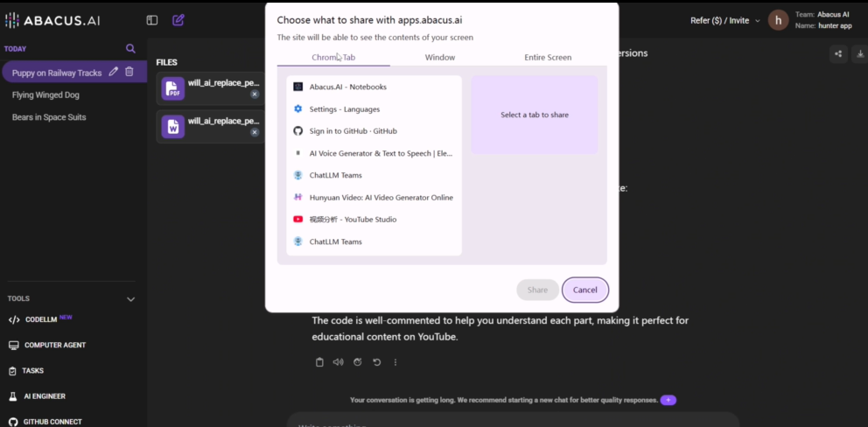Screen dimensions: 868x427
Task: Click the PDF file icon
Action: pos(172,88)
